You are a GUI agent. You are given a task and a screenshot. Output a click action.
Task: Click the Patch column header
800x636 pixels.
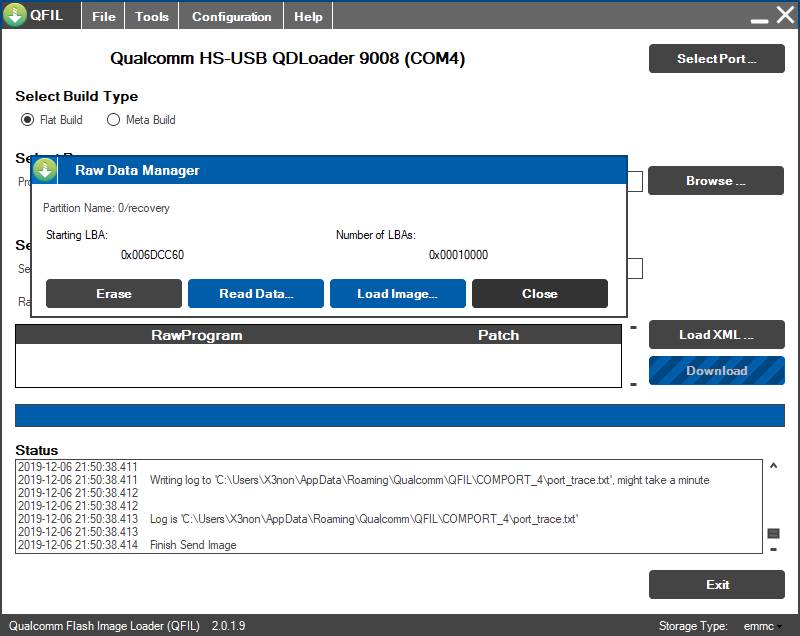click(498, 335)
